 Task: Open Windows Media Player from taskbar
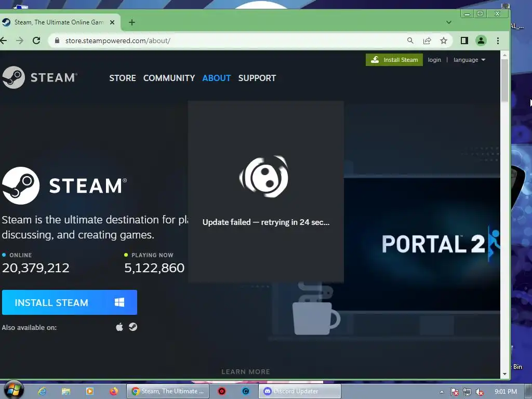89,391
